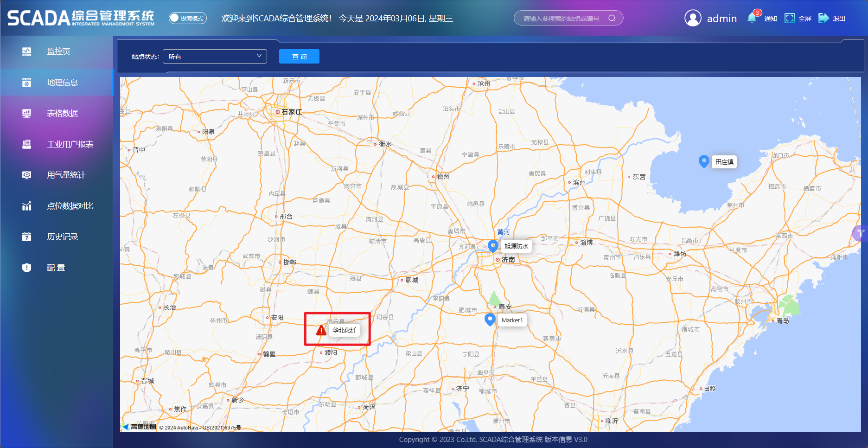Click the 监控页 monitor icon

pyautogui.click(x=27, y=51)
